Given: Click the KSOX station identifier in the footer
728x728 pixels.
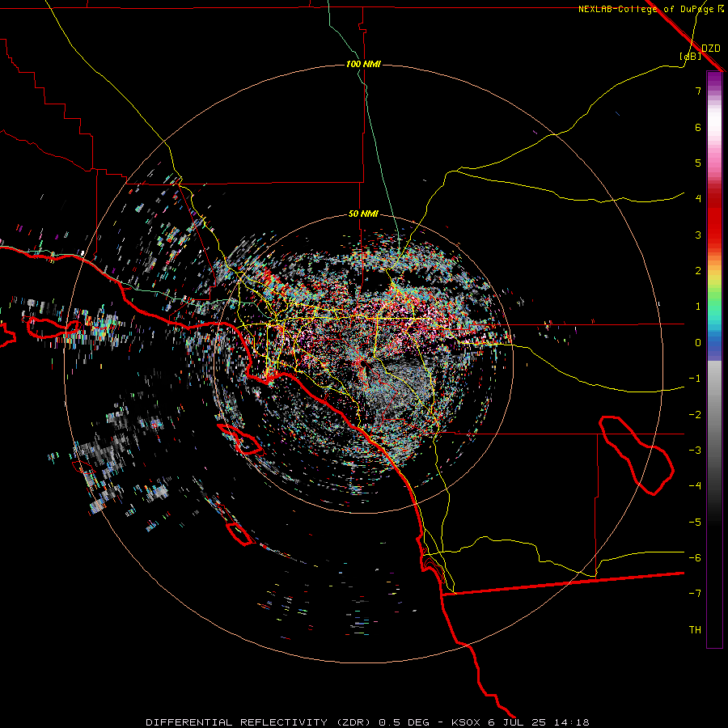Looking at the screenshot, I should click(466, 722).
